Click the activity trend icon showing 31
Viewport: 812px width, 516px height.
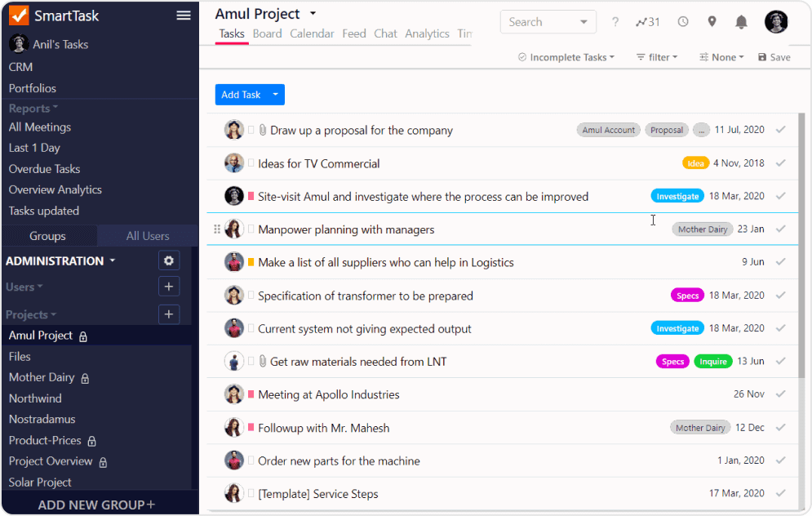click(648, 22)
